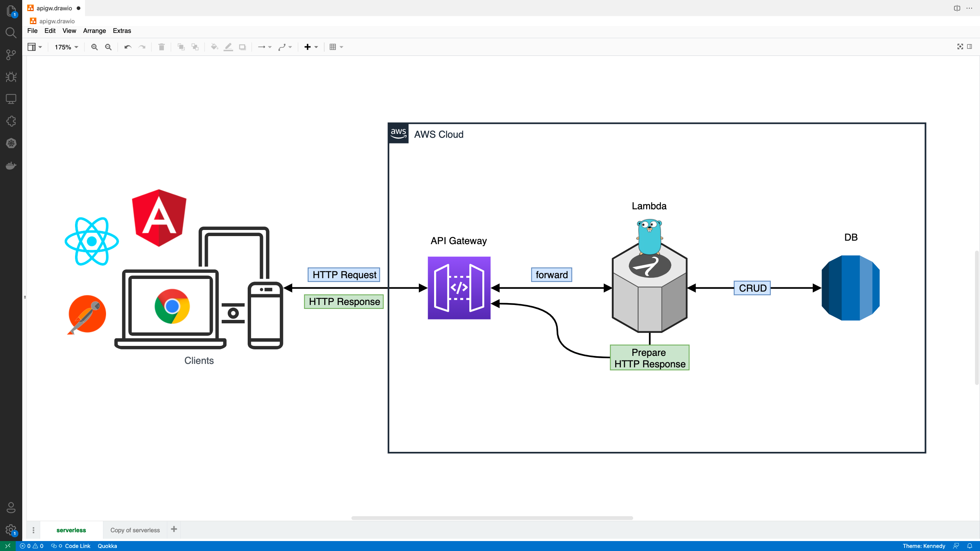Open the Extensions view in sidebar
This screenshot has height=551, width=980.
[11, 121]
